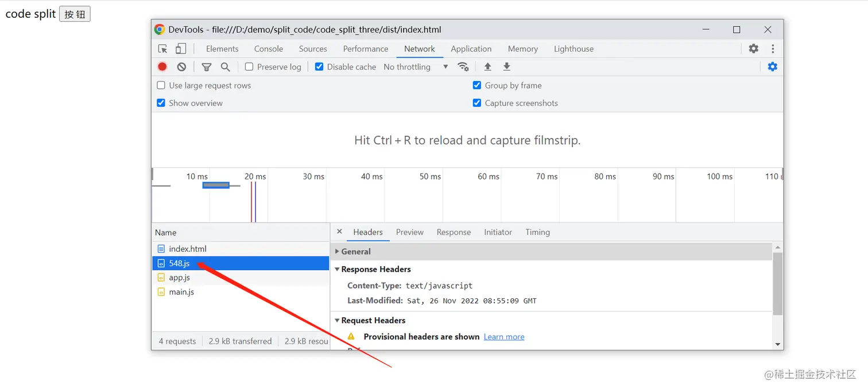Screen dimensions: 868x392
Task: Maximize the DevTools window
Action: 737,29
